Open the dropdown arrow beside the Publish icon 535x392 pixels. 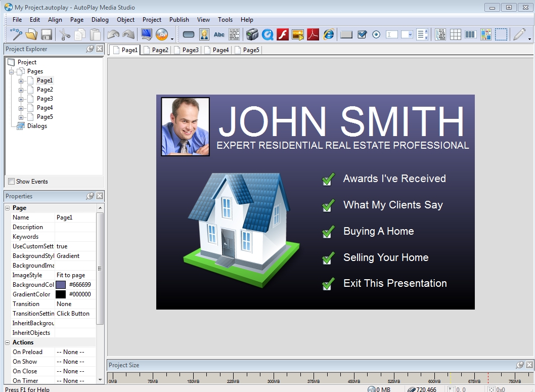(172, 39)
